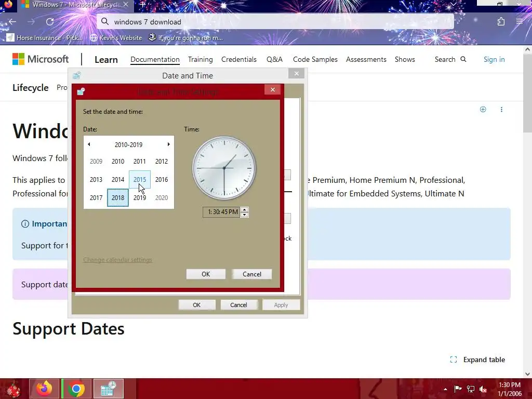Click Date and Time taskbar item

[x=109, y=389]
